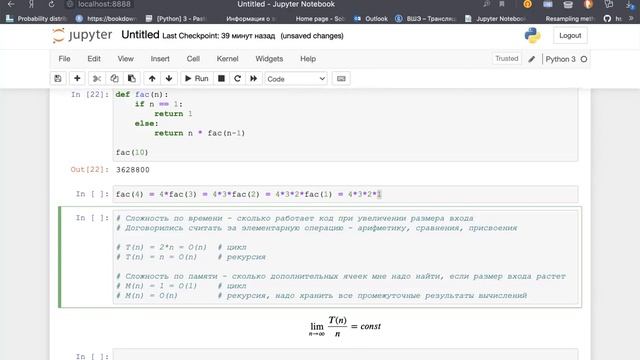The width and height of the screenshot is (640, 360).
Task: Click the GitHub bookmark icon
Action: tap(607, 19)
